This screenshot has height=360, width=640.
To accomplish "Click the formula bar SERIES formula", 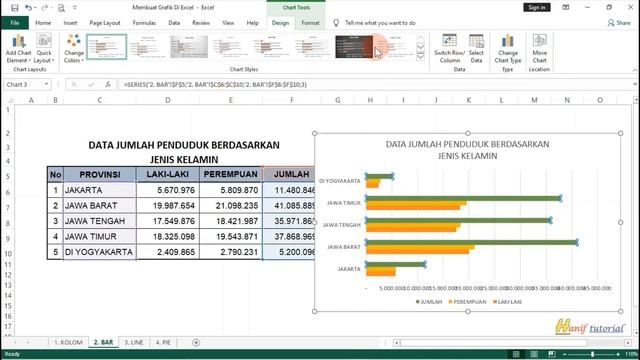I will 215,84.
